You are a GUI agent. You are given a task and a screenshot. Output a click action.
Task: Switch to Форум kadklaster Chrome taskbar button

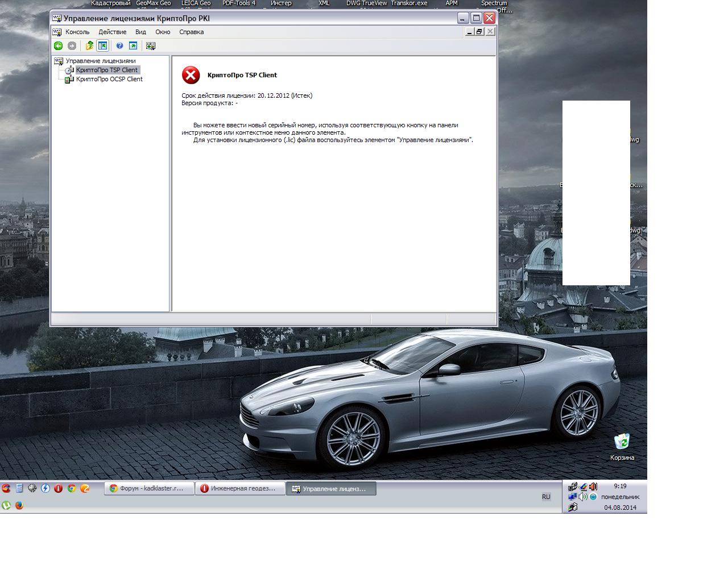tap(147, 488)
